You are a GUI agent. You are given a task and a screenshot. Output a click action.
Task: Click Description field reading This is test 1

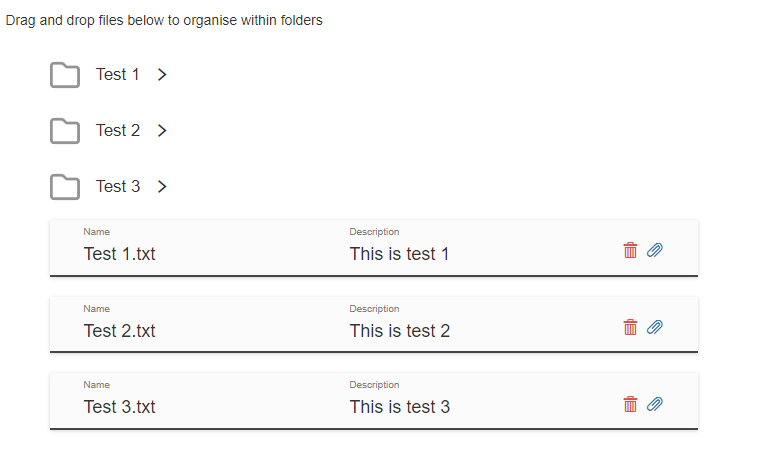click(x=399, y=254)
